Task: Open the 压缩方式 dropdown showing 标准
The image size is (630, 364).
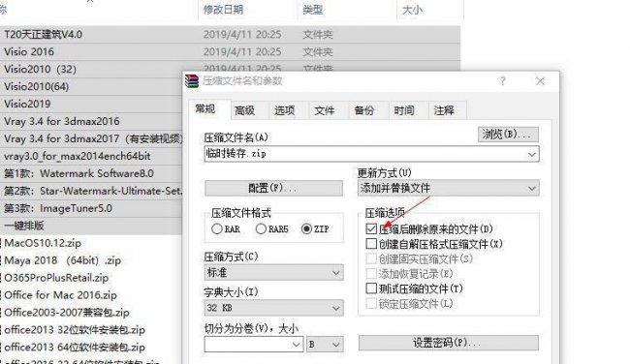Action: pos(273,273)
